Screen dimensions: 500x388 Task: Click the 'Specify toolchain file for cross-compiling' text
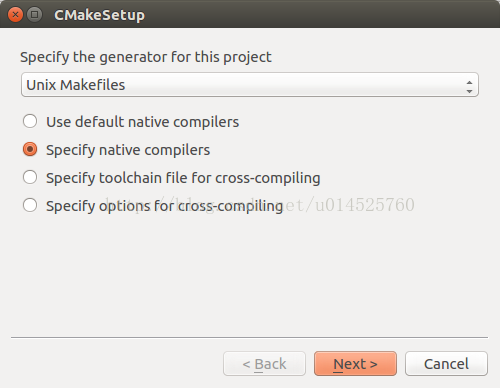183,178
